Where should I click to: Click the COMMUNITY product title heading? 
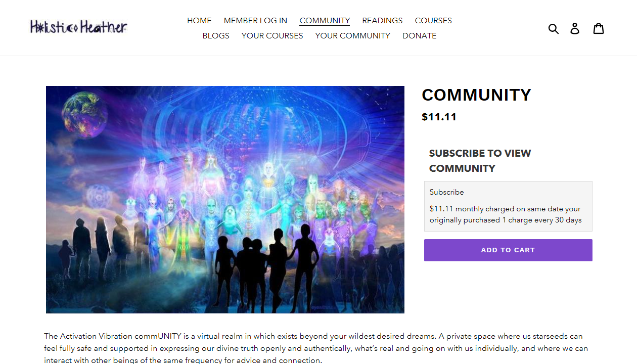click(x=476, y=95)
